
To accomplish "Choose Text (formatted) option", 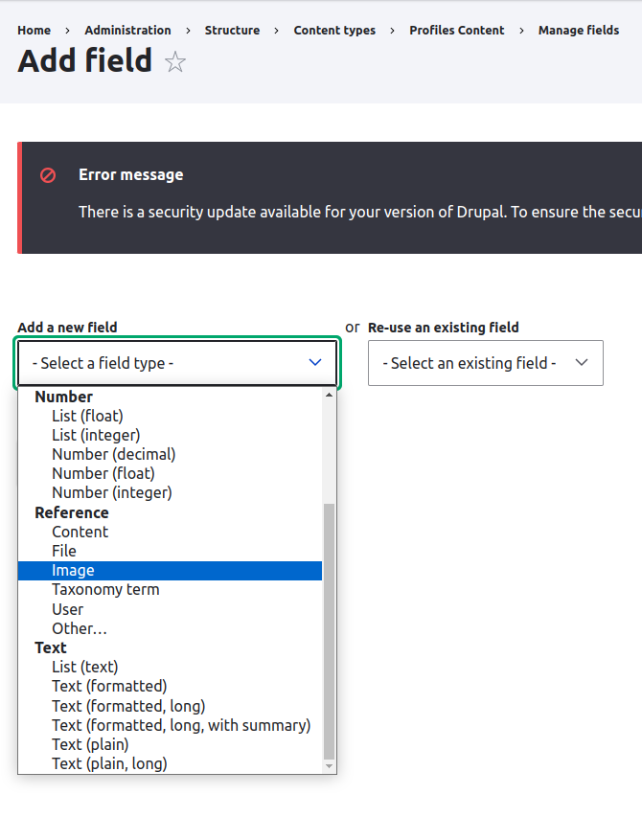I will click(170, 686).
